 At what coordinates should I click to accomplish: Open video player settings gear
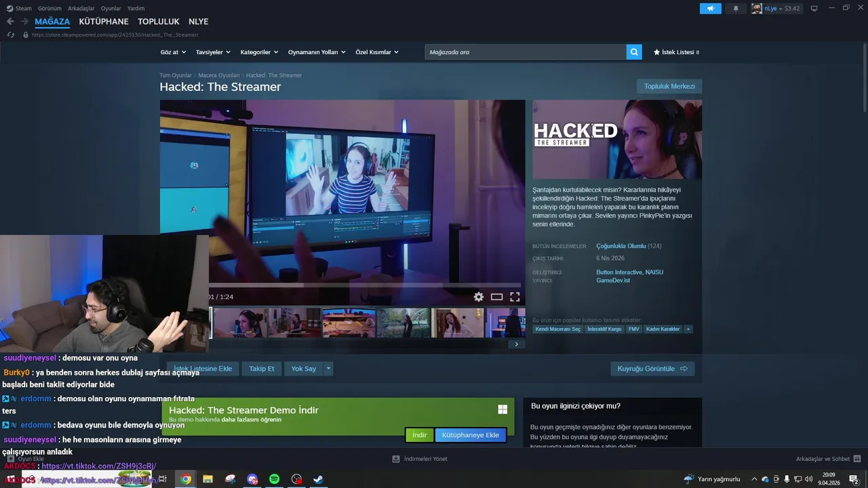479,297
